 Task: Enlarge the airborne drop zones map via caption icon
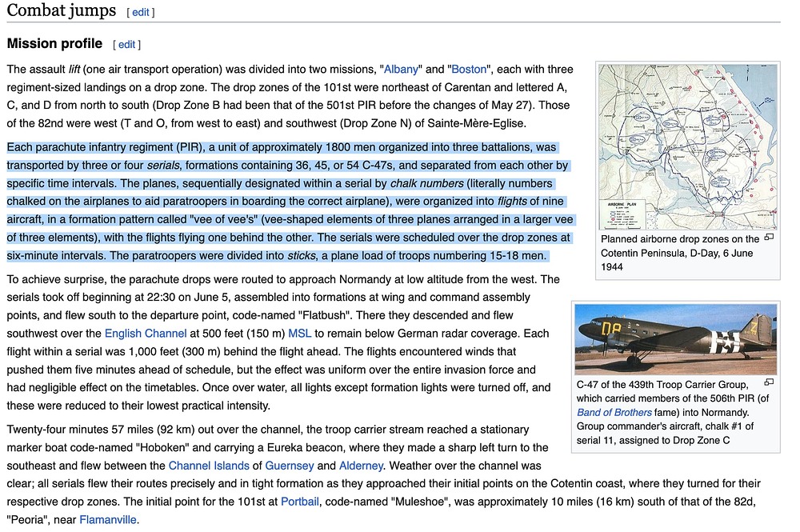(x=769, y=238)
